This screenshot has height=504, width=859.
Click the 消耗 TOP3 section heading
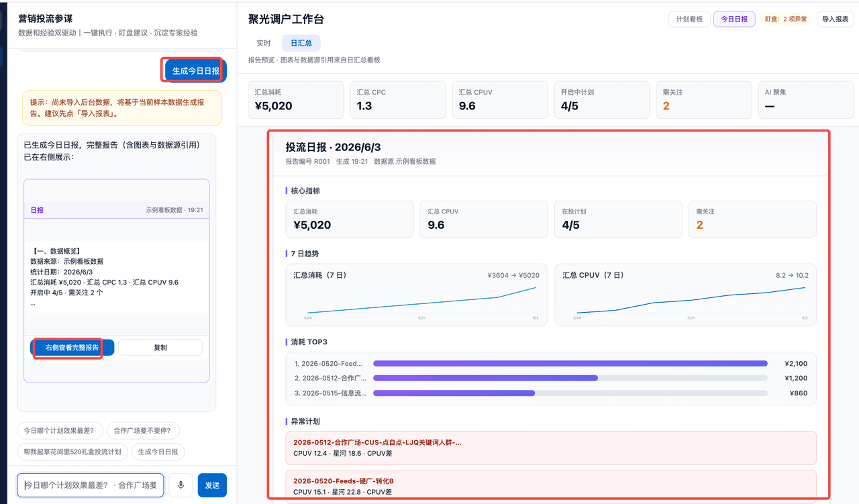click(x=309, y=342)
